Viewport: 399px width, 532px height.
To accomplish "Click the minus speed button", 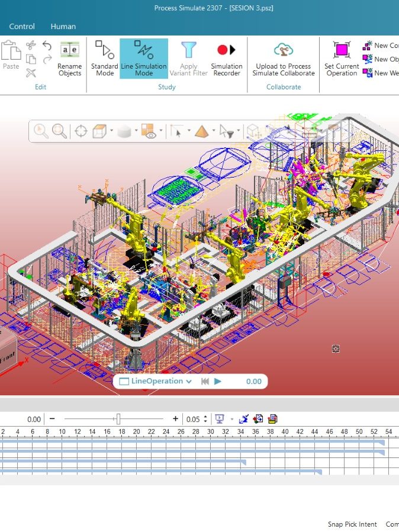I will pyautogui.click(x=52, y=419).
